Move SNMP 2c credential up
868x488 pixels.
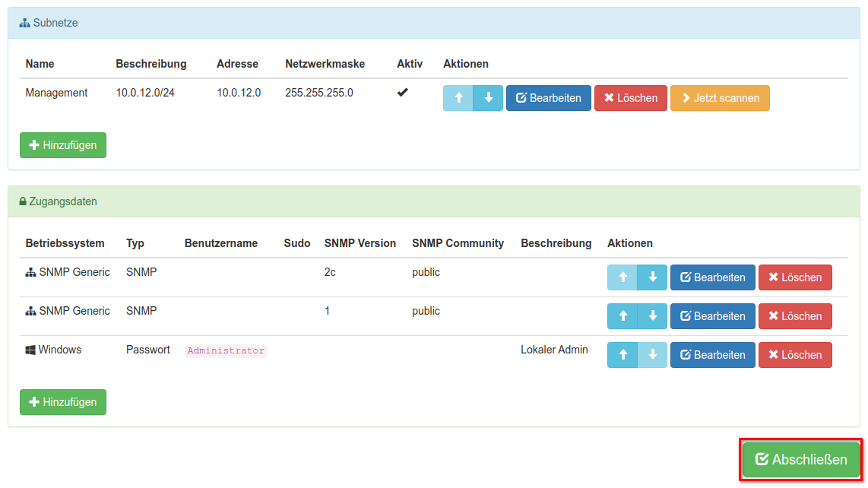coord(622,277)
